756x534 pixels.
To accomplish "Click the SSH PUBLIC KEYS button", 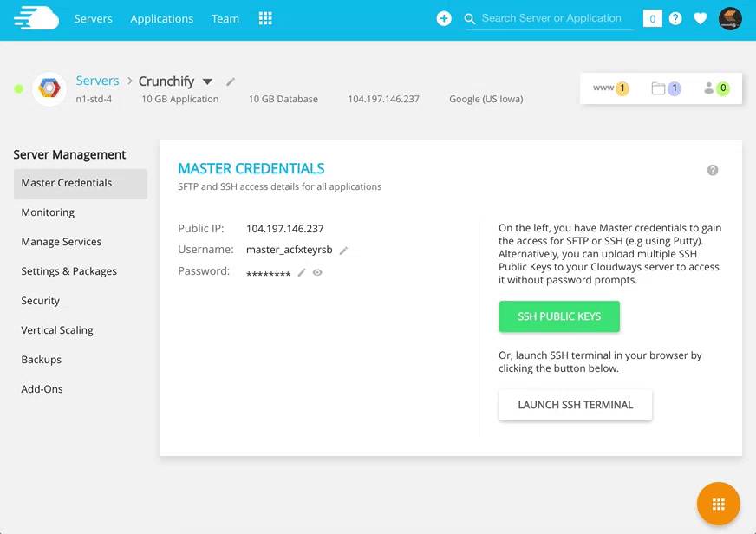I will [x=559, y=316].
